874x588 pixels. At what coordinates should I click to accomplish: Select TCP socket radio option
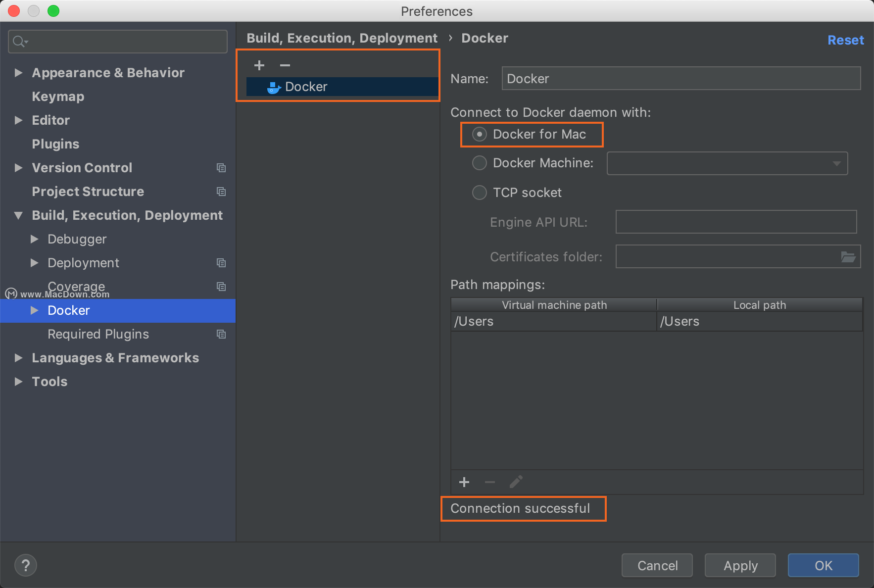(480, 193)
